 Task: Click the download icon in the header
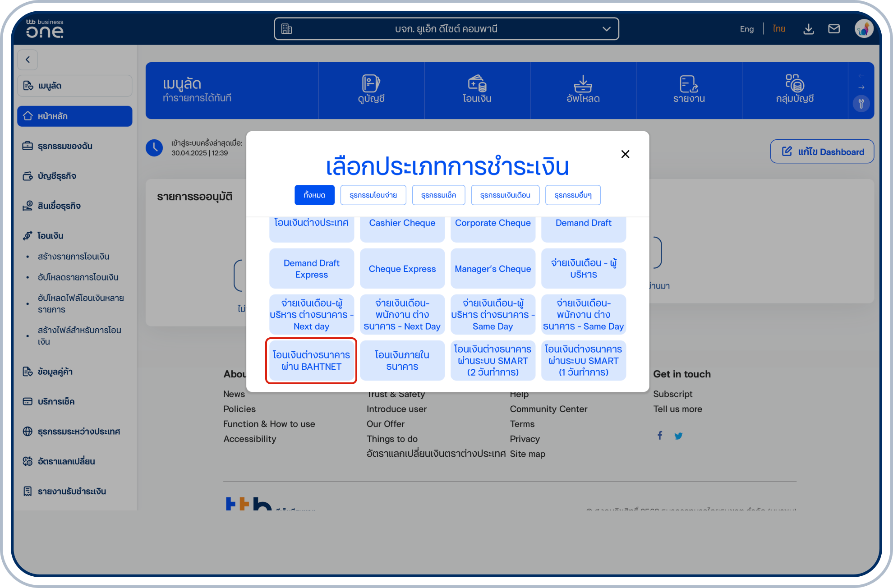click(809, 29)
